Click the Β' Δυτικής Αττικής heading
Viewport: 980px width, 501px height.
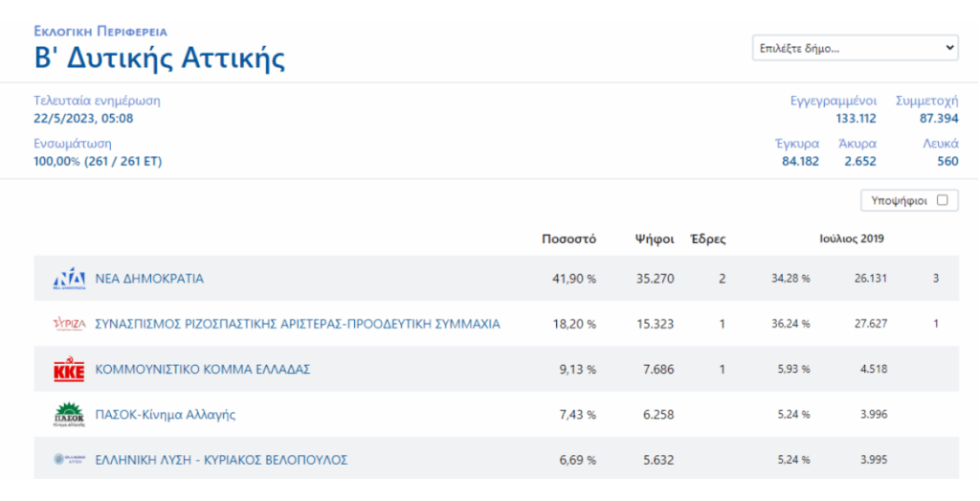160,58
